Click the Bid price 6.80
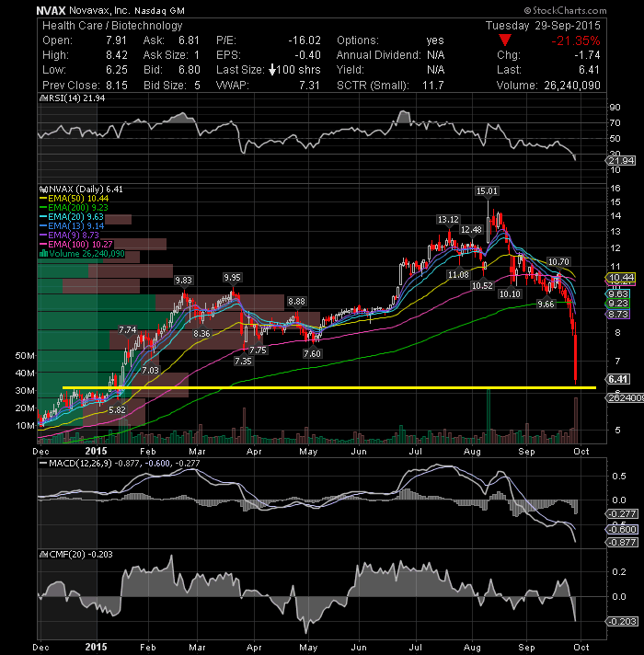 click(190, 70)
